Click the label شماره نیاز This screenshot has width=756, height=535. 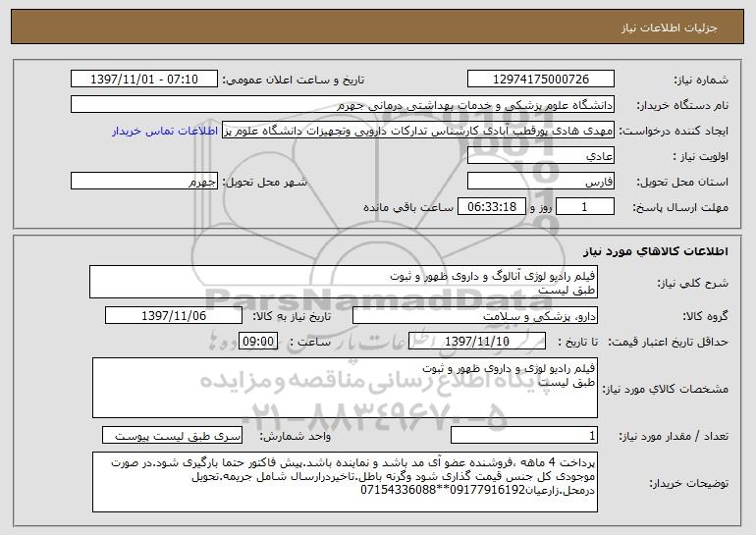701,80
